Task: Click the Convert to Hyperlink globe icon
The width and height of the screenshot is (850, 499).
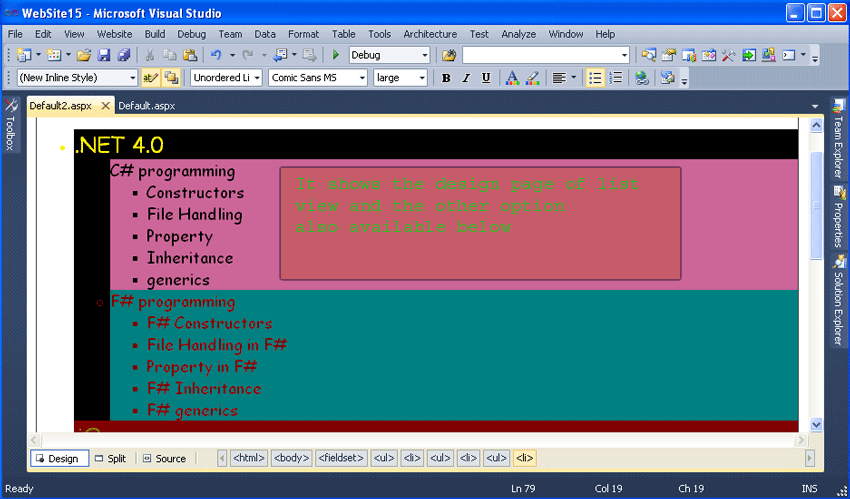Action: tap(642, 78)
